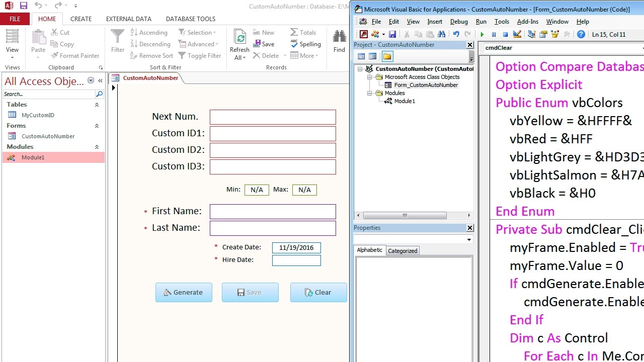Click View Code icon in the Project pane

click(361, 56)
